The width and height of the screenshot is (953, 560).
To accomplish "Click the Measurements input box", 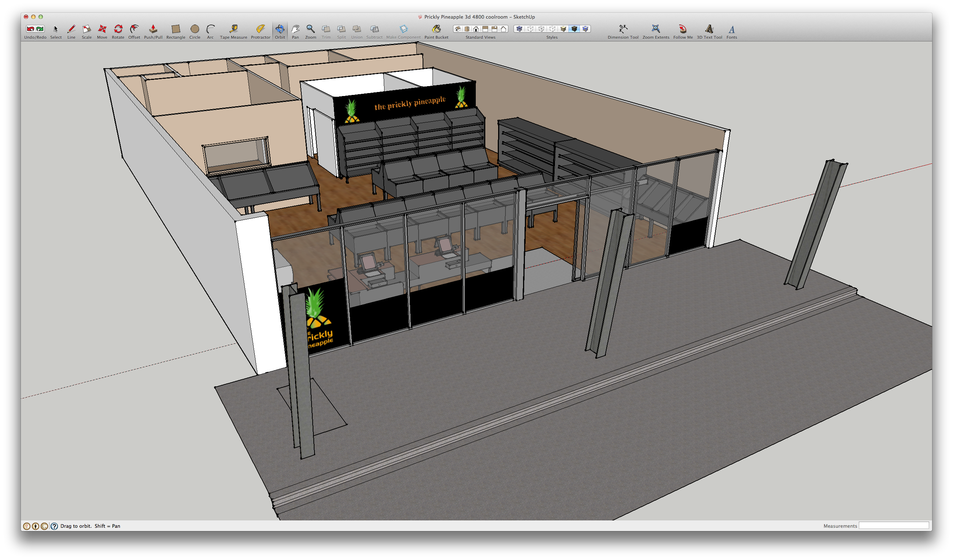I will 893,526.
